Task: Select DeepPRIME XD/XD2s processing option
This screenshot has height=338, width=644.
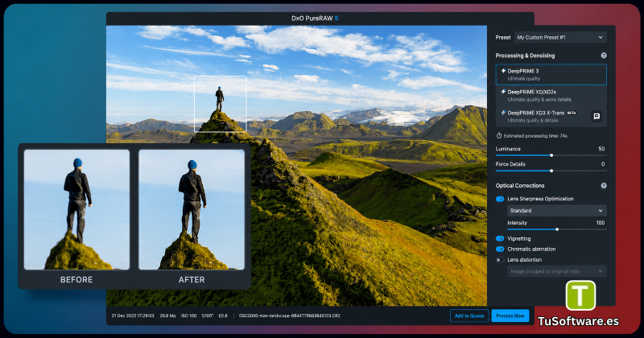Action: pos(551,95)
